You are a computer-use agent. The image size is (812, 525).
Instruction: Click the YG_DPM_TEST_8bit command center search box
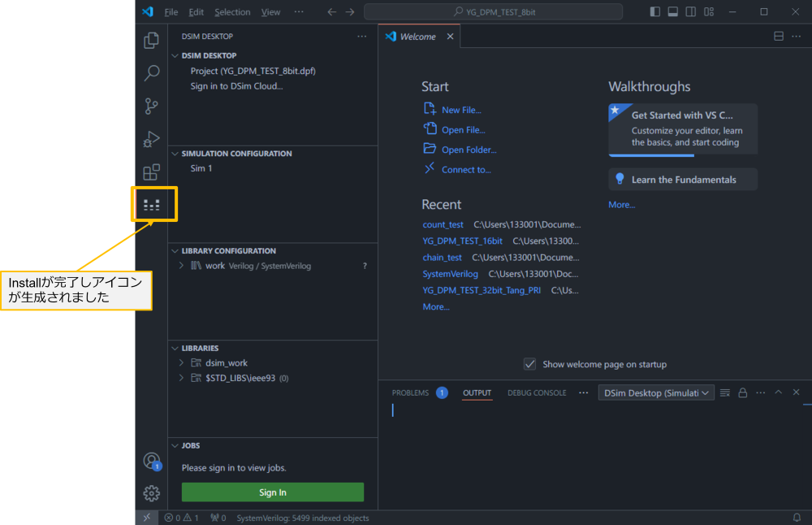point(494,12)
